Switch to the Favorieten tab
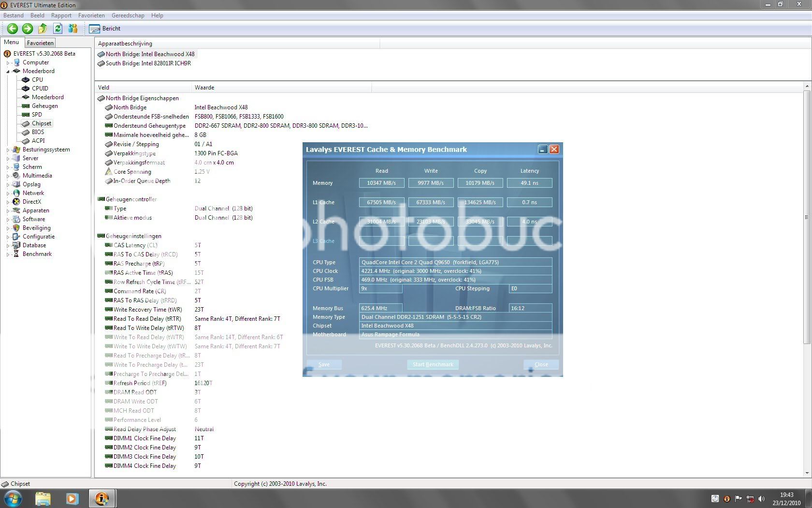The width and height of the screenshot is (812, 508). pyautogui.click(x=40, y=43)
